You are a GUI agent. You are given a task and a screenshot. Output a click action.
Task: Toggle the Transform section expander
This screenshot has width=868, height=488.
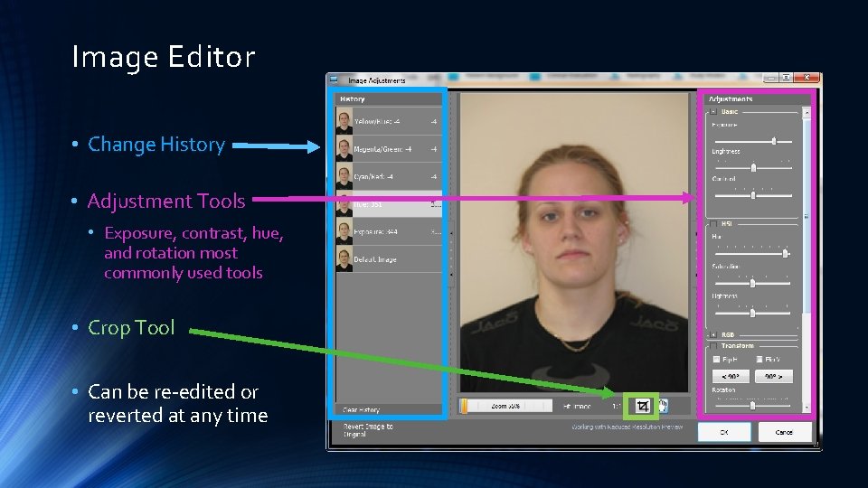pyautogui.click(x=713, y=346)
